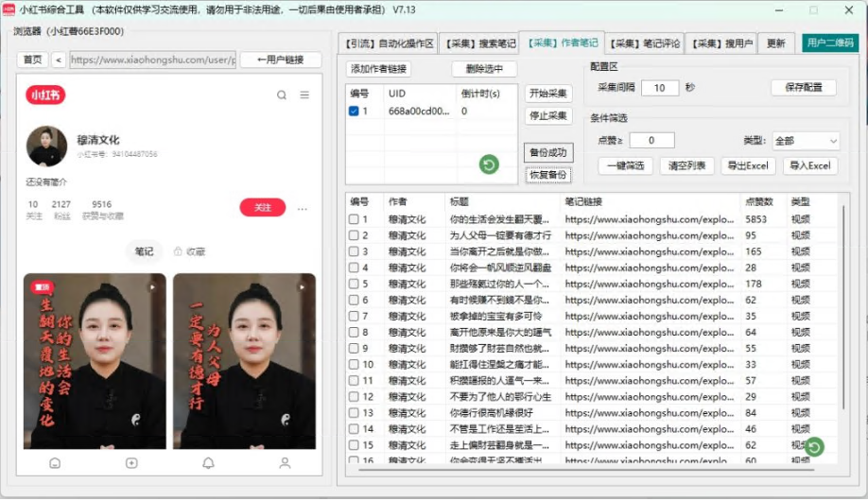Click the 穆清文化 profile avatar
This screenshot has width=868, height=501.
[x=46, y=147]
